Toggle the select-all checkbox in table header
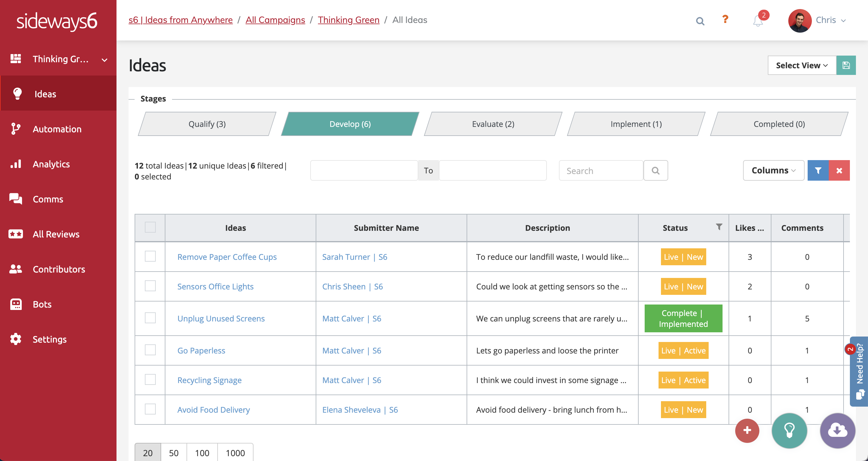 coord(150,227)
